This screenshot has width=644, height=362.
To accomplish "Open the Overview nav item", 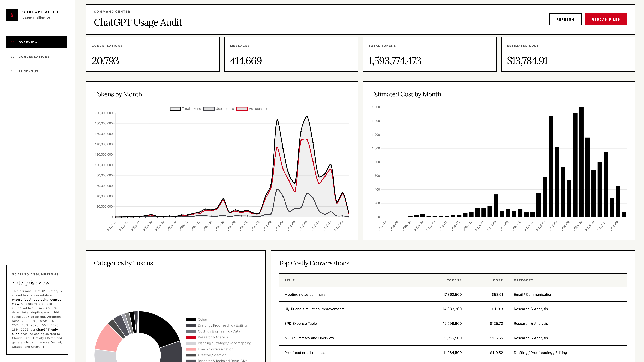I will [37, 42].
